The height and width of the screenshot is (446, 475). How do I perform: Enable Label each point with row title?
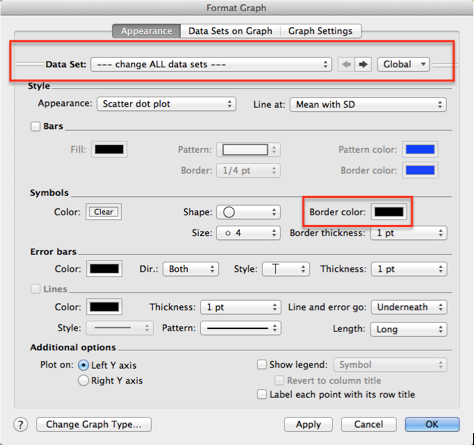[262, 395]
